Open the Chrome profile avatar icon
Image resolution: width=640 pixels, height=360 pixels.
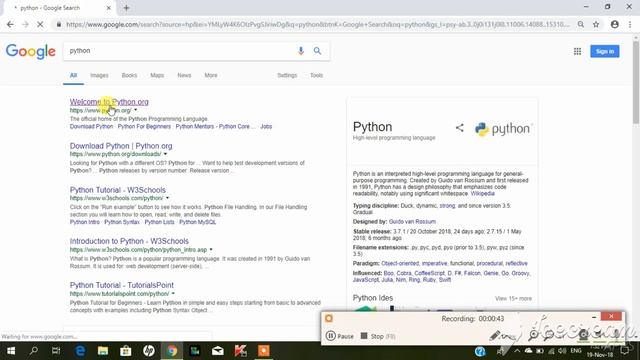tap(615, 24)
